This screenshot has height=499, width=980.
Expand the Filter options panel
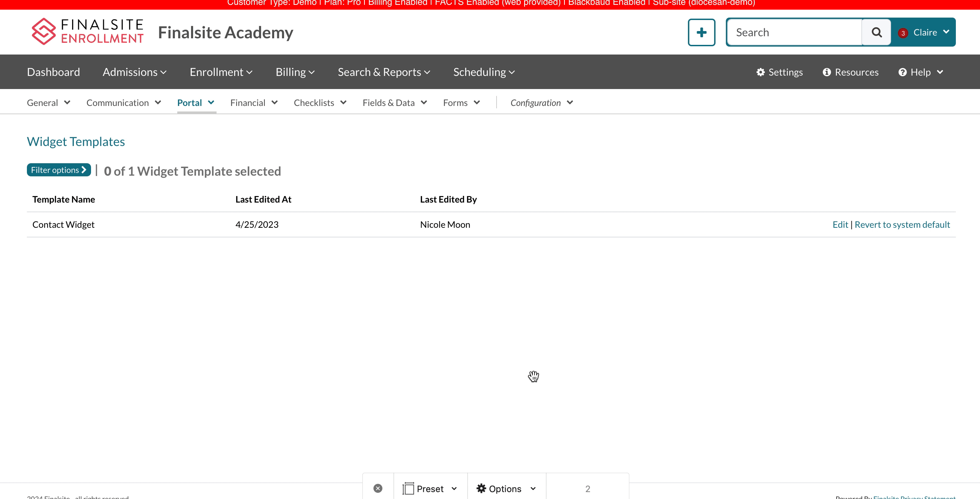pyautogui.click(x=59, y=170)
